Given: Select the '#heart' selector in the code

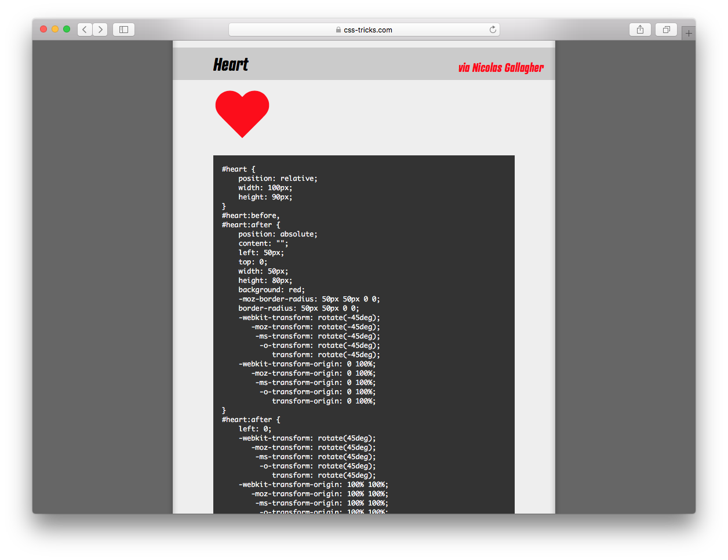Looking at the screenshot, I should pos(234,169).
